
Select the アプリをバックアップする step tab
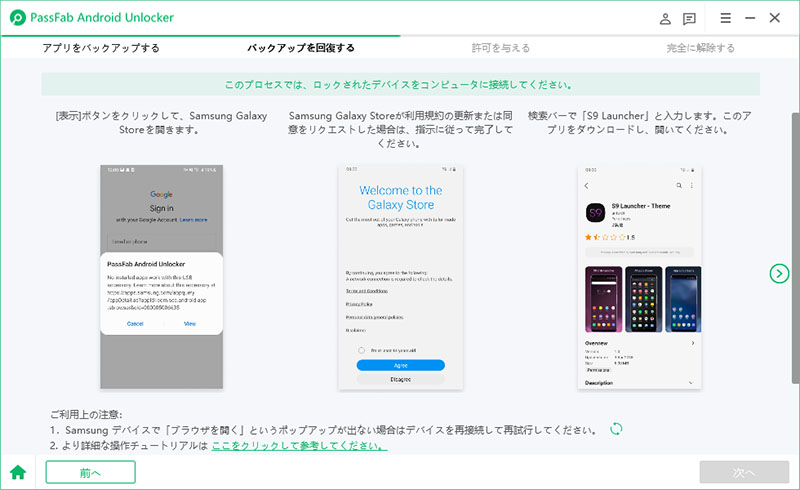point(101,48)
